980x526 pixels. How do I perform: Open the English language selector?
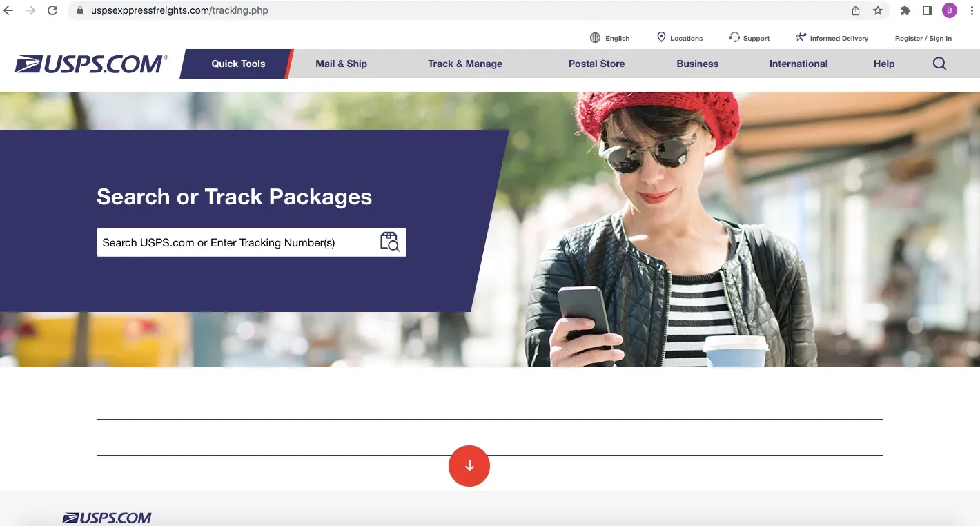point(610,38)
